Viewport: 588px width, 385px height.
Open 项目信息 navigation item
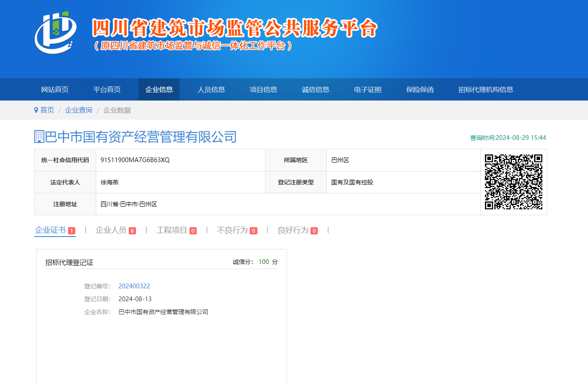[x=263, y=89]
